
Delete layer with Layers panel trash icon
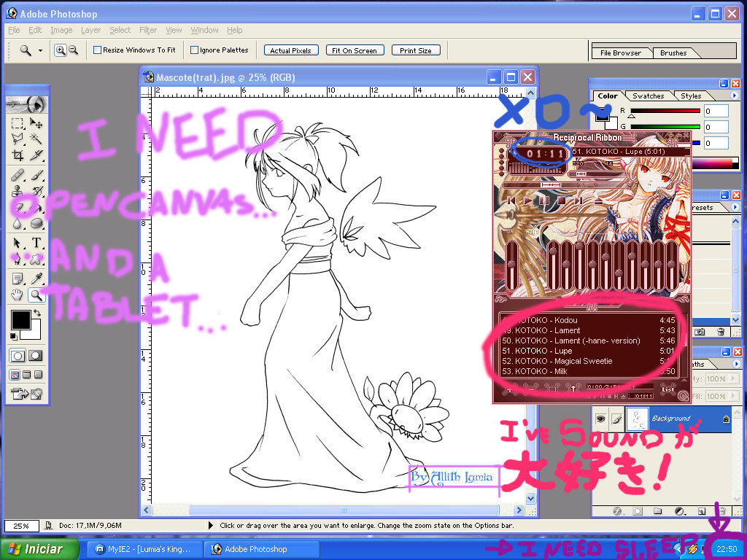pyautogui.click(x=722, y=511)
